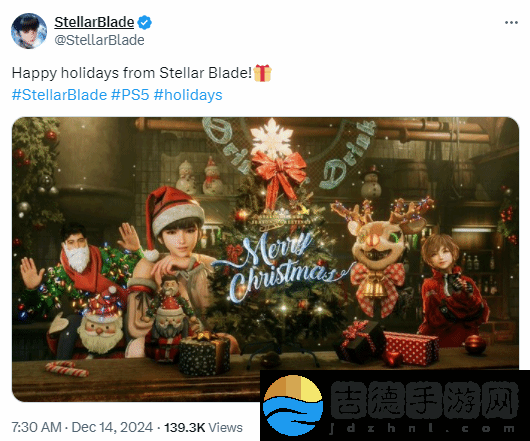Click the 7:30 AM timestamp
The height and width of the screenshot is (441, 530).
tap(37, 427)
